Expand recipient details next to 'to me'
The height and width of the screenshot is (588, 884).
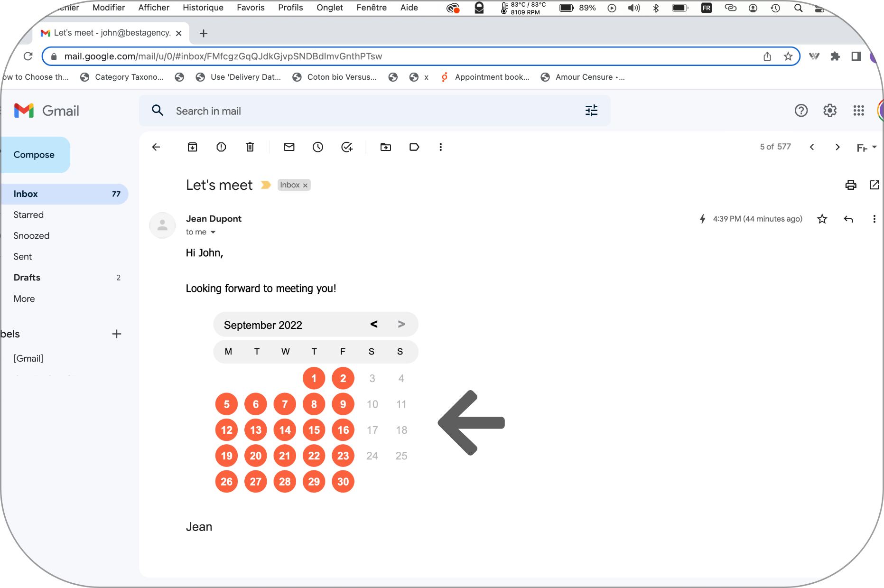click(x=213, y=232)
